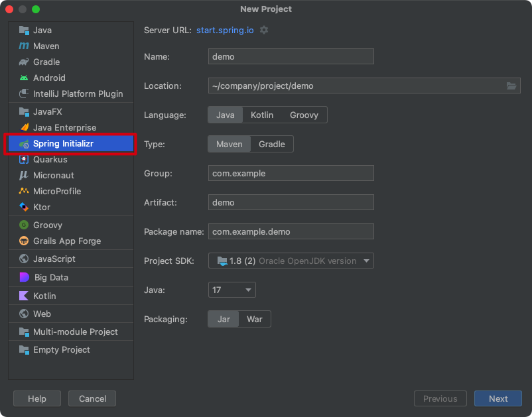Click the JavaFX folder icon
Screen dimensions: 532x417
24,111
